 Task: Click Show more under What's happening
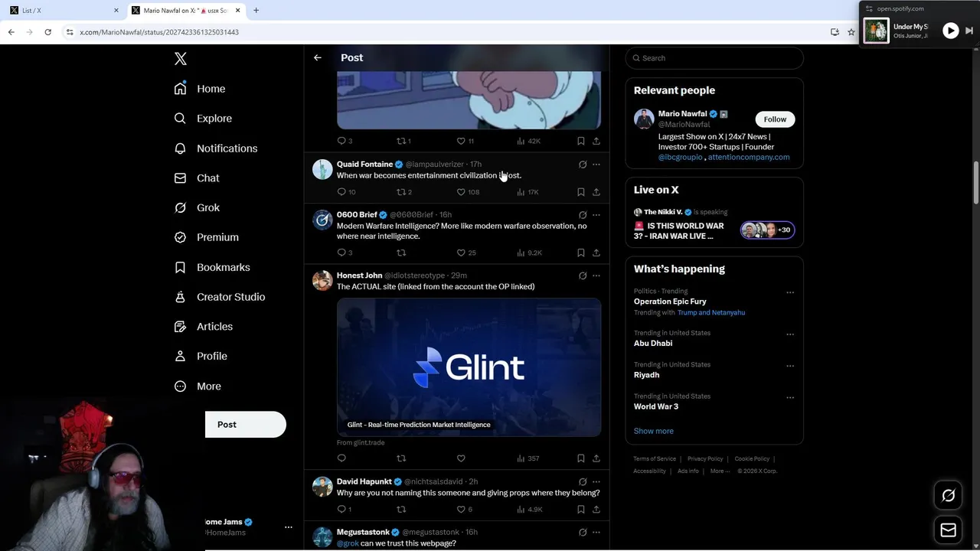click(x=654, y=432)
